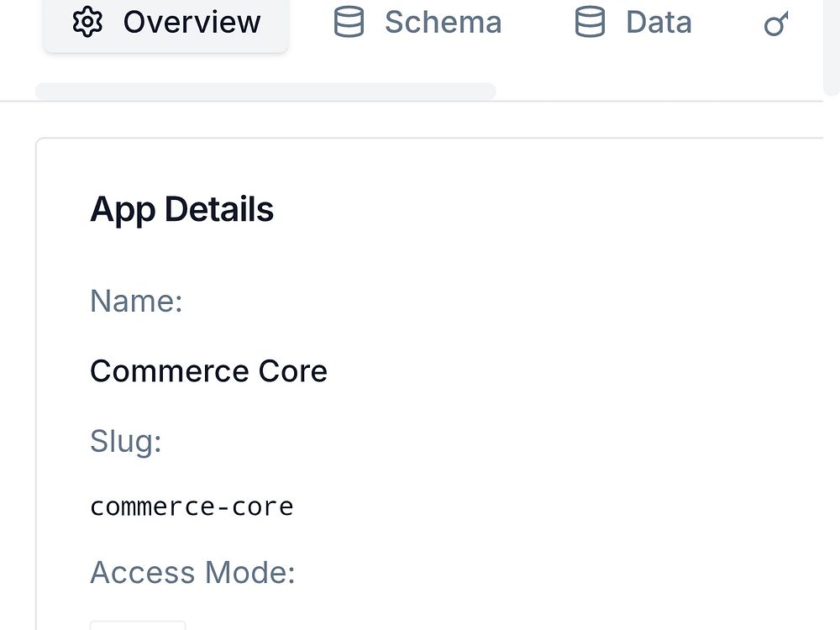Click the horizontal scrollbar under the tabs
Screen dimensions: 840x630
[x=265, y=91]
